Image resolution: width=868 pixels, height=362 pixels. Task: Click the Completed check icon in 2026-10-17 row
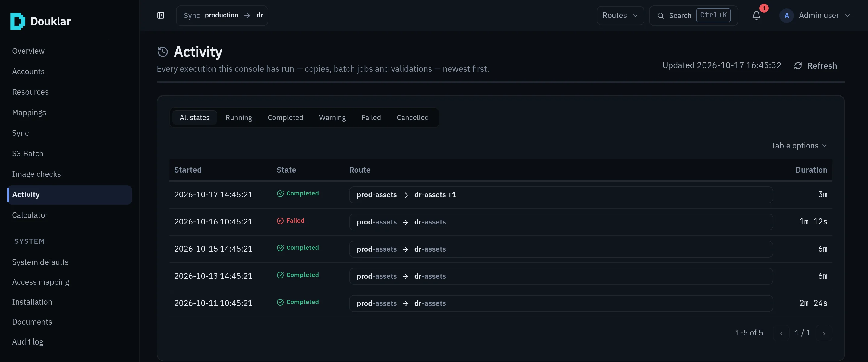tap(280, 194)
